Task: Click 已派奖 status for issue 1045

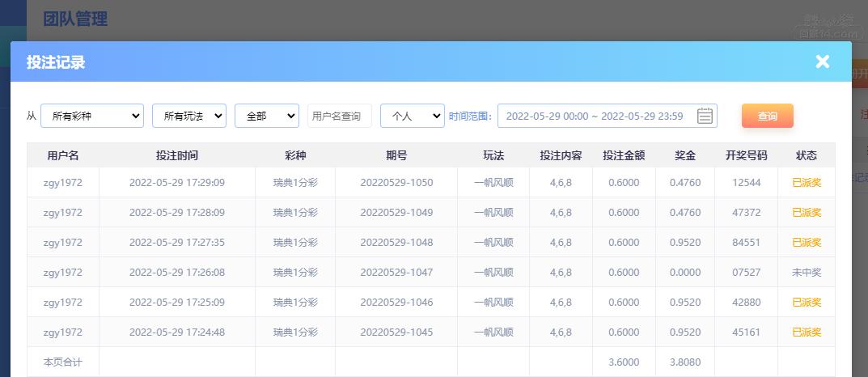Action: (x=807, y=333)
